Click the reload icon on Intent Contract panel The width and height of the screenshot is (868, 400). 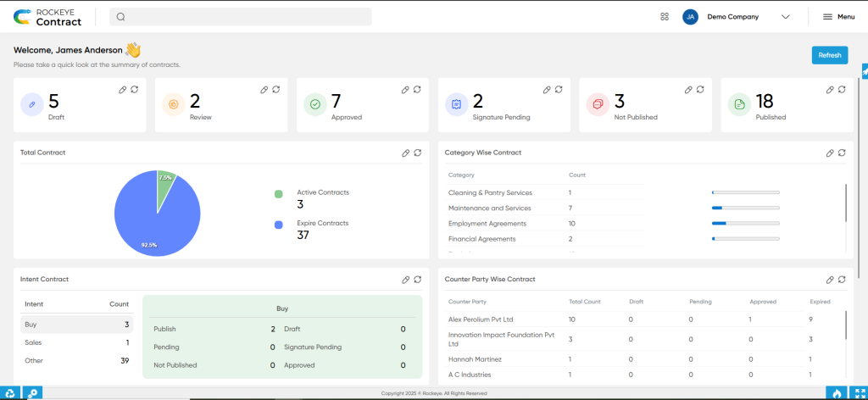click(418, 280)
